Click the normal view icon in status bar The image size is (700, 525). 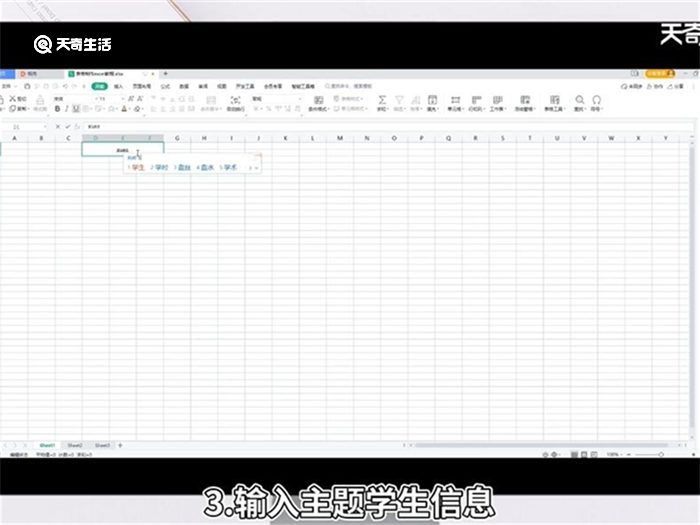click(x=574, y=454)
